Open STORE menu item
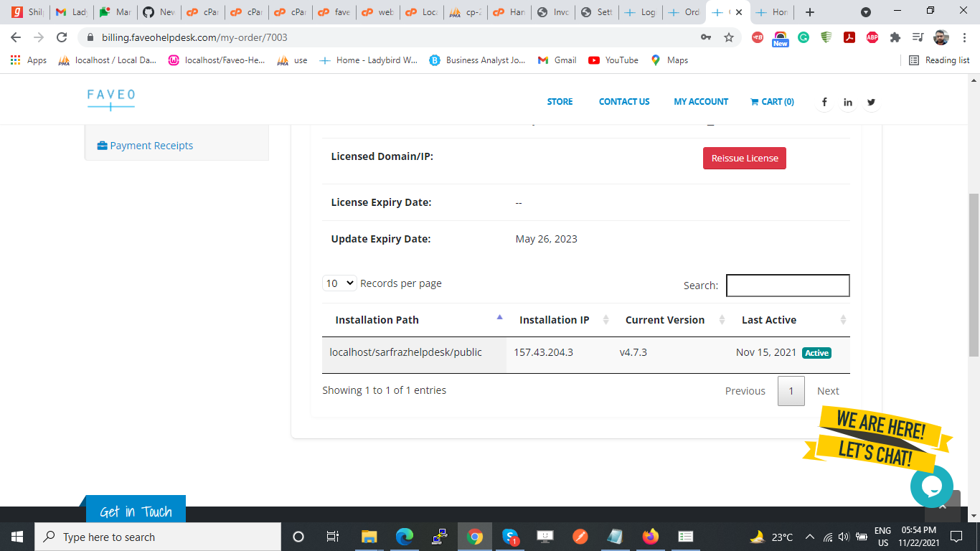980x551 pixels. click(560, 102)
